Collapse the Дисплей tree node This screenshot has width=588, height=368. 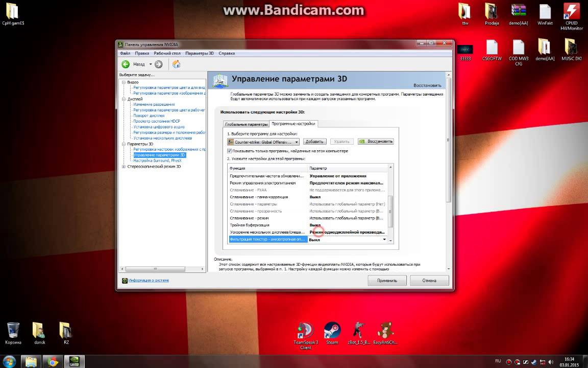point(124,99)
